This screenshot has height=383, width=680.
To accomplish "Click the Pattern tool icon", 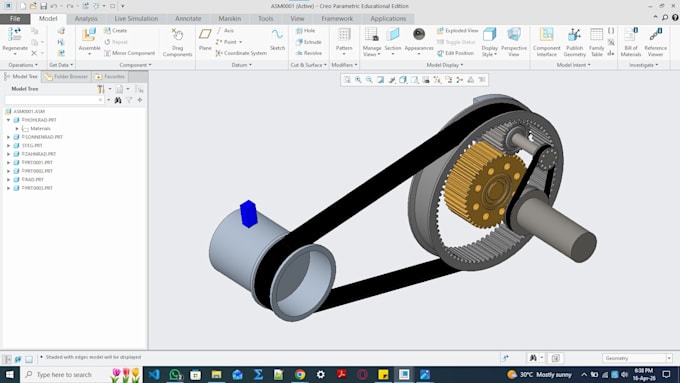I will click(x=344, y=35).
